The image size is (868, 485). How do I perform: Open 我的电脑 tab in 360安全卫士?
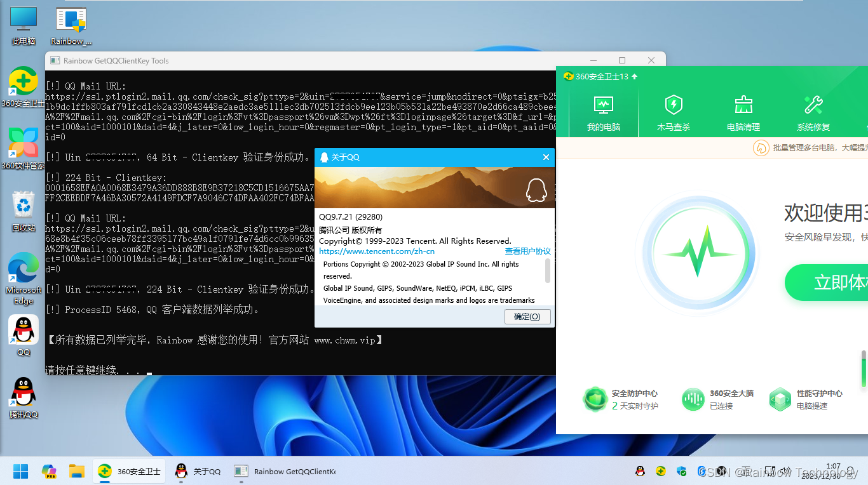(x=604, y=113)
